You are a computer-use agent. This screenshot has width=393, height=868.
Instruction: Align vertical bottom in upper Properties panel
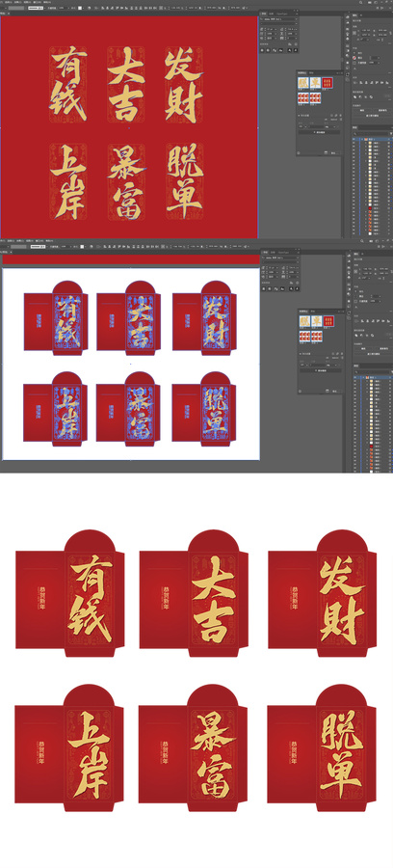[387, 83]
